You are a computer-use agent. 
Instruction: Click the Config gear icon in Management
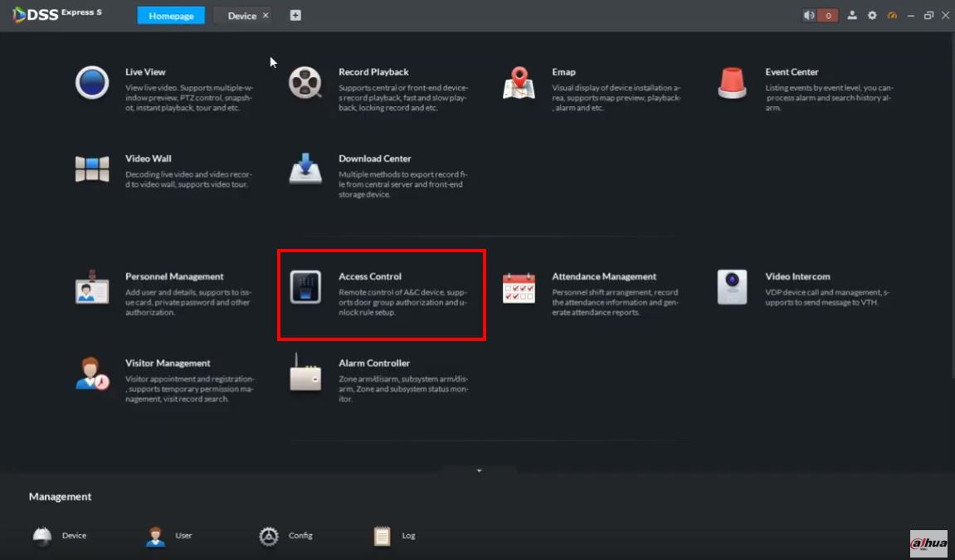coord(269,536)
